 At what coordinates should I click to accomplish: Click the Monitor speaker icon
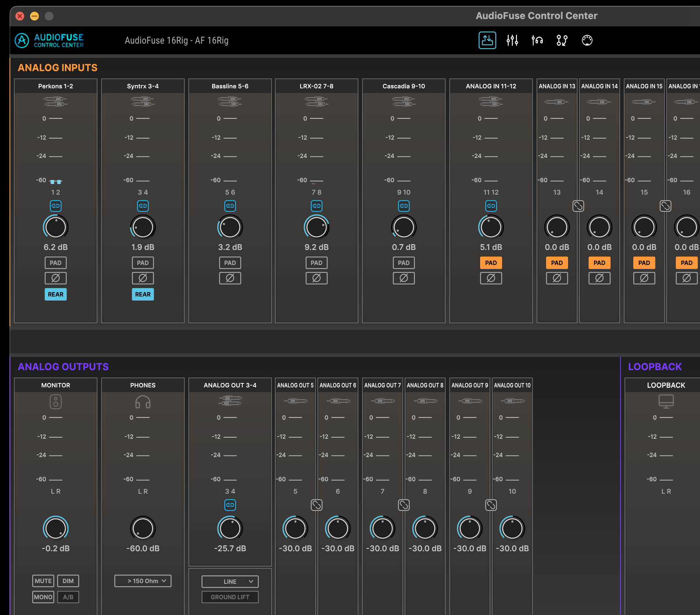coord(56,402)
